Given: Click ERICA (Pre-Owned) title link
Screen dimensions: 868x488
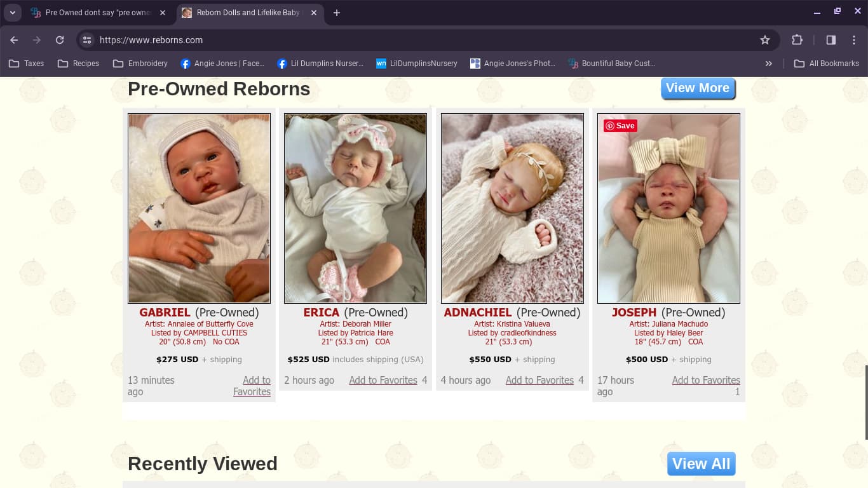Looking at the screenshot, I should [355, 313].
